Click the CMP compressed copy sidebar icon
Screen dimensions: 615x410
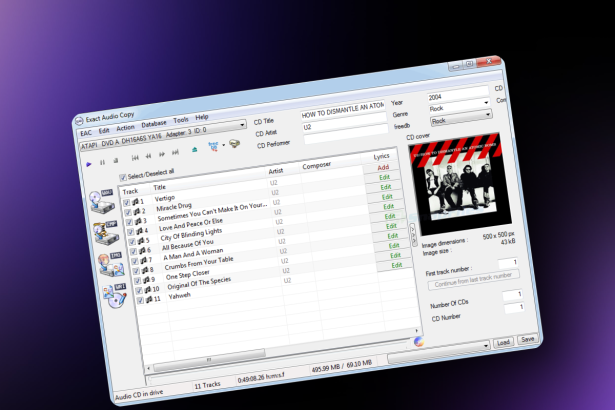106,233
